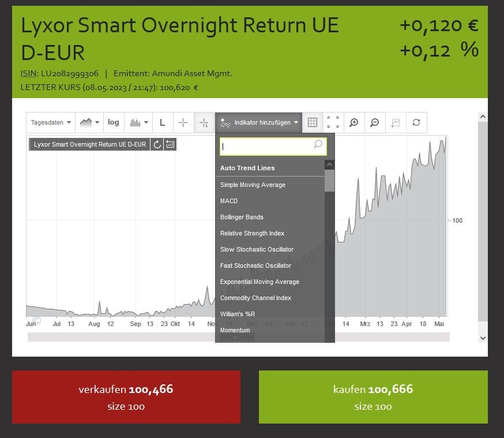Click the chart time range navigator bar
Viewport: 504px width, 438px height.
tap(239, 337)
